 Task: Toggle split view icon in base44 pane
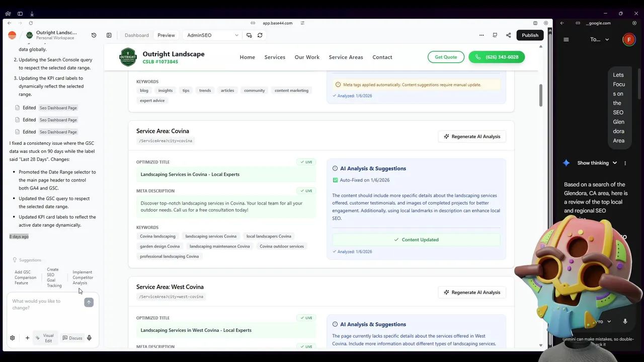pyautogui.click(x=535, y=23)
